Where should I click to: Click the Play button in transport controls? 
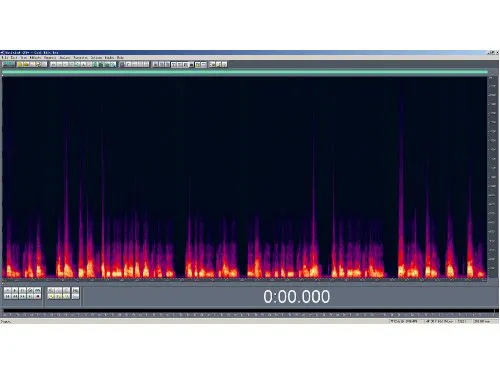tap(15, 290)
